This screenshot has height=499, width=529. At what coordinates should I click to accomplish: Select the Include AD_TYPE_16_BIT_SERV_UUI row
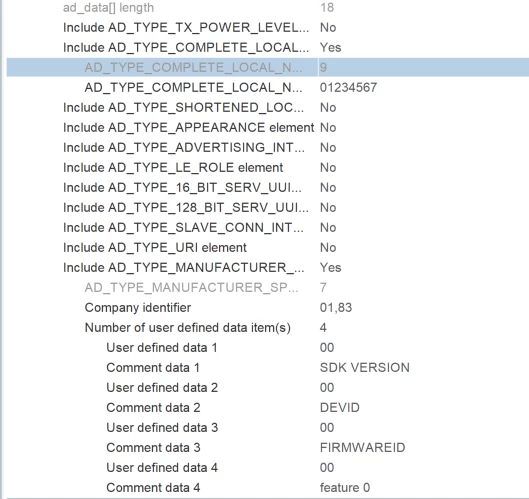pyautogui.click(x=268, y=188)
